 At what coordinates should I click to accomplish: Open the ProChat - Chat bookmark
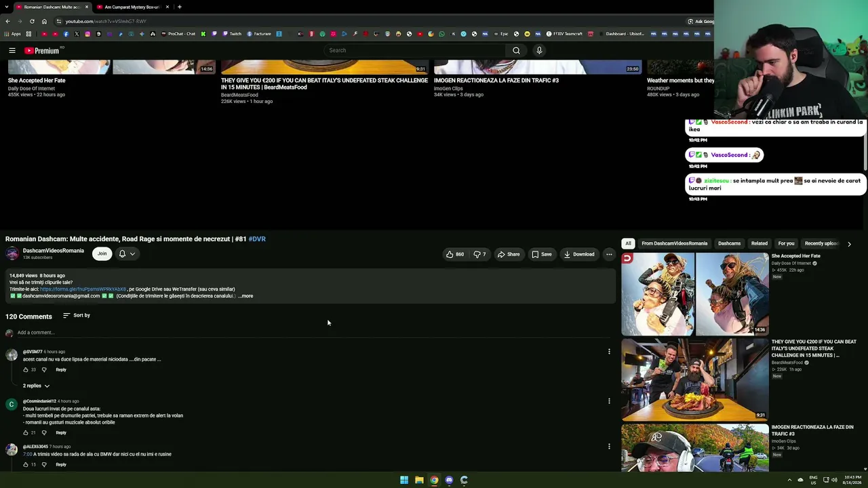pyautogui.click(x=178, y=34)
